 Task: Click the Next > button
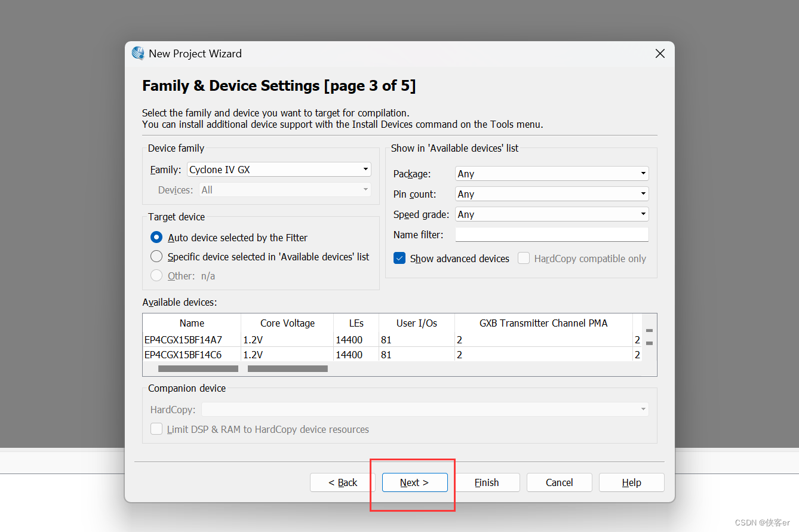[414, 482]
